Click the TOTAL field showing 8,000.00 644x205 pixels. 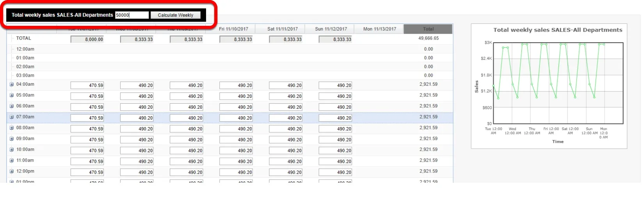coord(87,40)
